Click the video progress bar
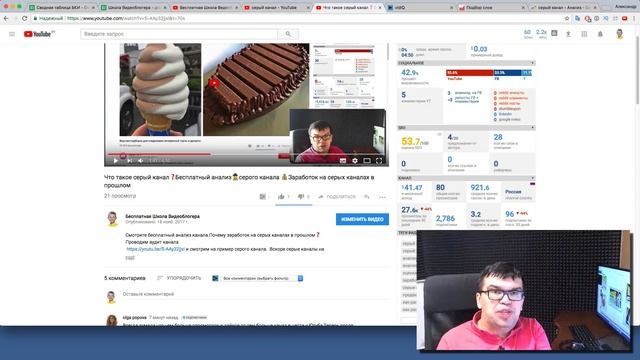 tap(246, 154)
